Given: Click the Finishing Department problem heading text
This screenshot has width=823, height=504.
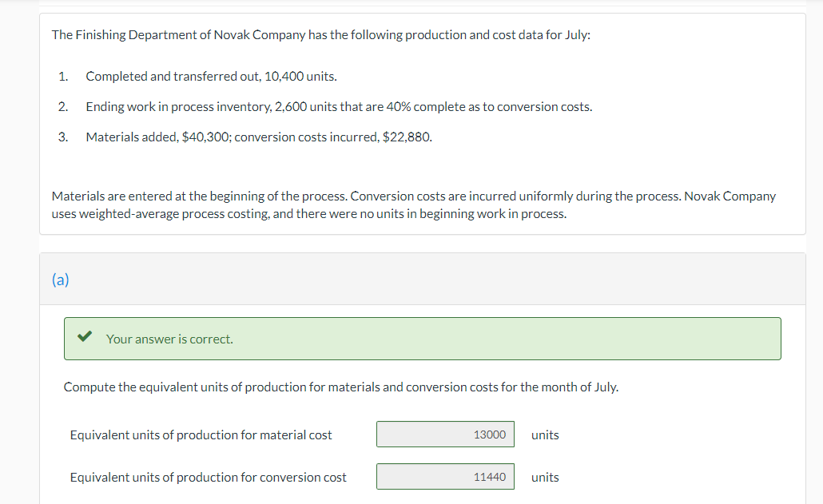Looking at the screenshot, I should [321, 35].
